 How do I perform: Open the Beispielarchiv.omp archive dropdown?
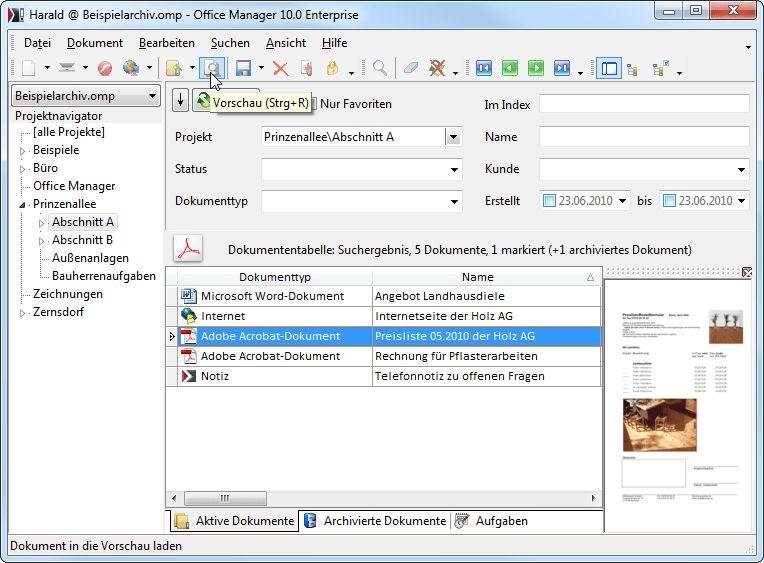(x=85, y=96)
